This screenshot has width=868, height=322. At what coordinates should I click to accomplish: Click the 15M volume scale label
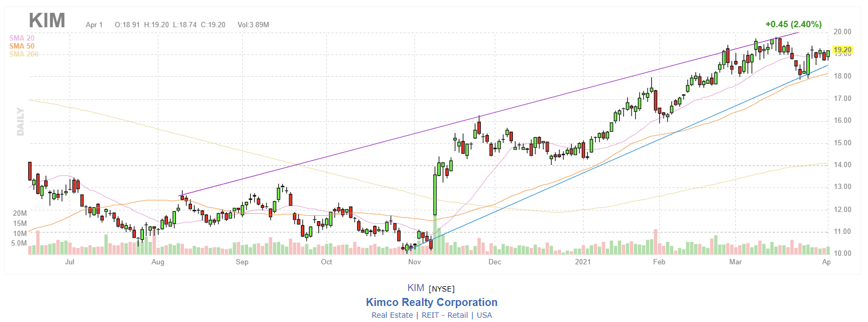pyautogui.click(x=20, y=224)
